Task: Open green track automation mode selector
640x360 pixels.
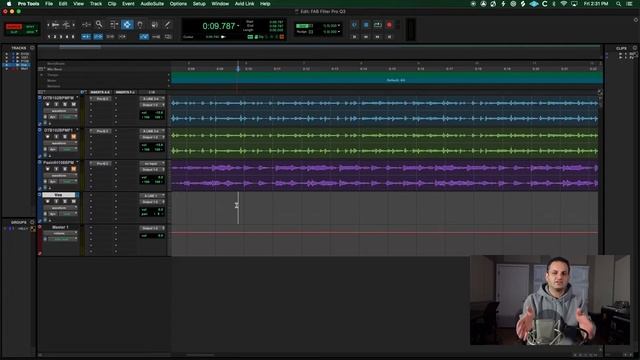Action: [x=69, y=149]
